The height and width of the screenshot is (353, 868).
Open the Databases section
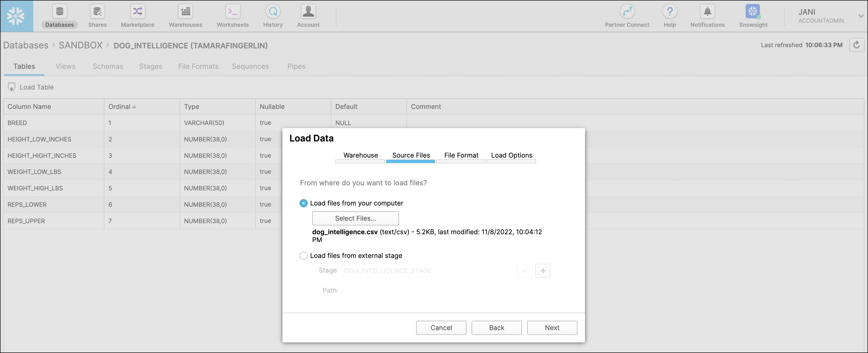[x=59, y=16]
